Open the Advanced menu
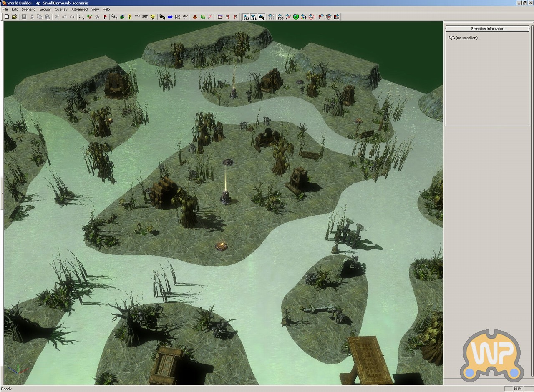The height and width of the screenshot is (392, 534). [79, 9]
